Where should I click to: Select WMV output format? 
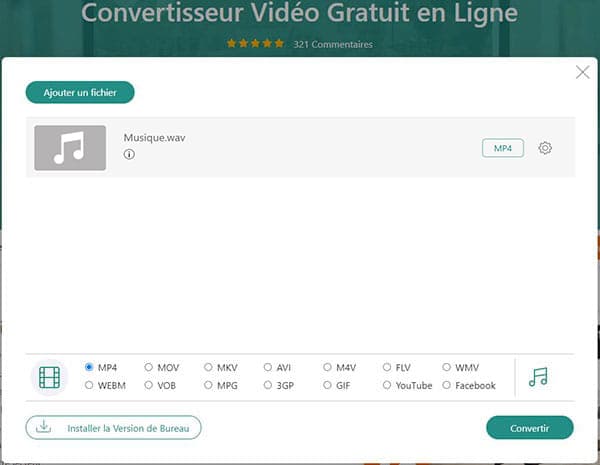click(x=447, y=367)
